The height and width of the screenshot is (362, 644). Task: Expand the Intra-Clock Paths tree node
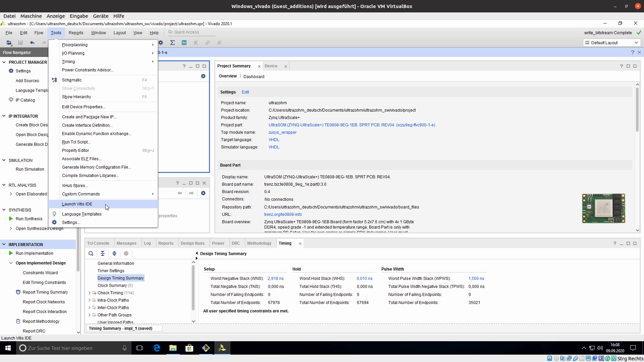pos(90,300)
